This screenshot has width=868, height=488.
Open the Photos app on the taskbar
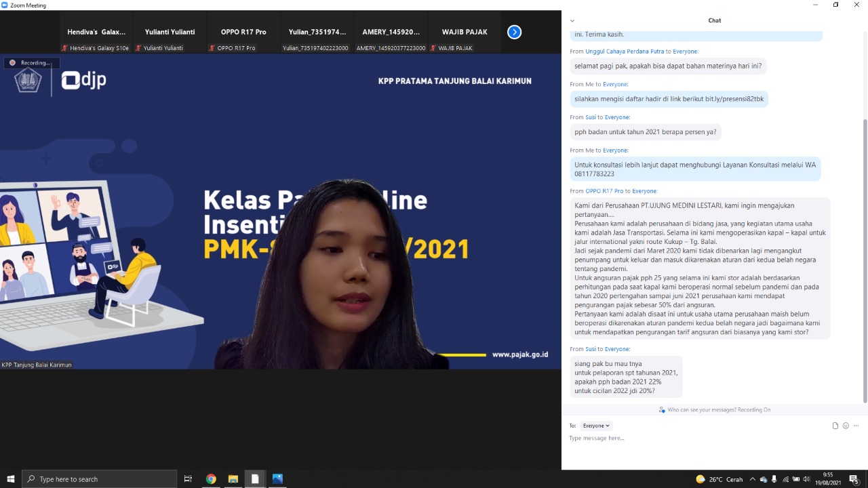(277, 479)
